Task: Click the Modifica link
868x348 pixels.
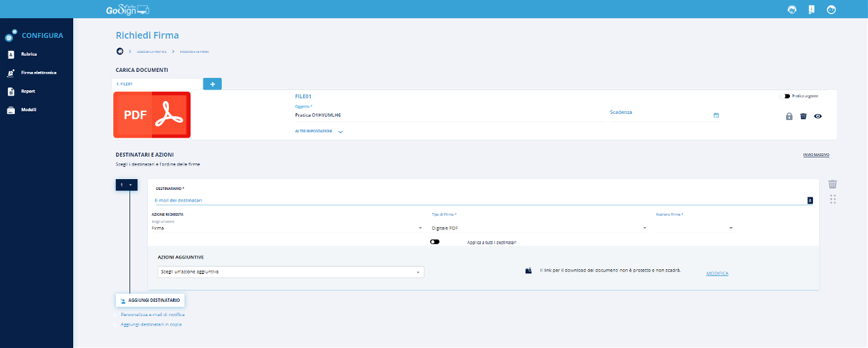Action: tap(717, 273)
